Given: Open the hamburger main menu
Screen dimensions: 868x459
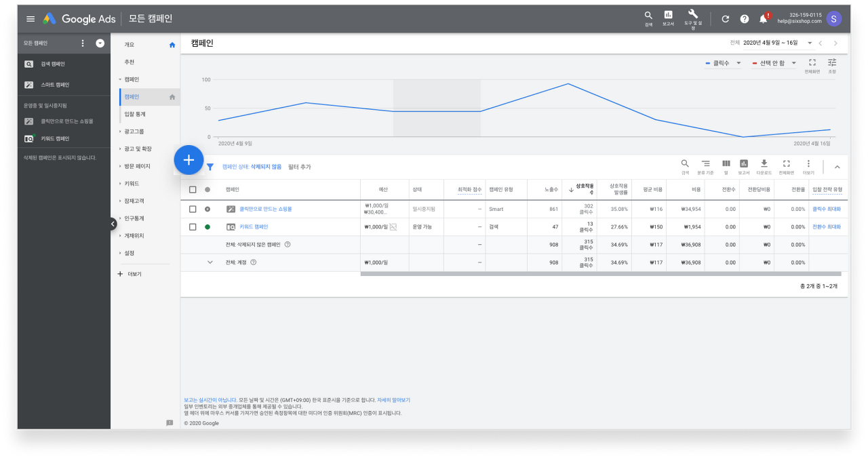Looking at the screenshot, I should (x=30, y=19).
